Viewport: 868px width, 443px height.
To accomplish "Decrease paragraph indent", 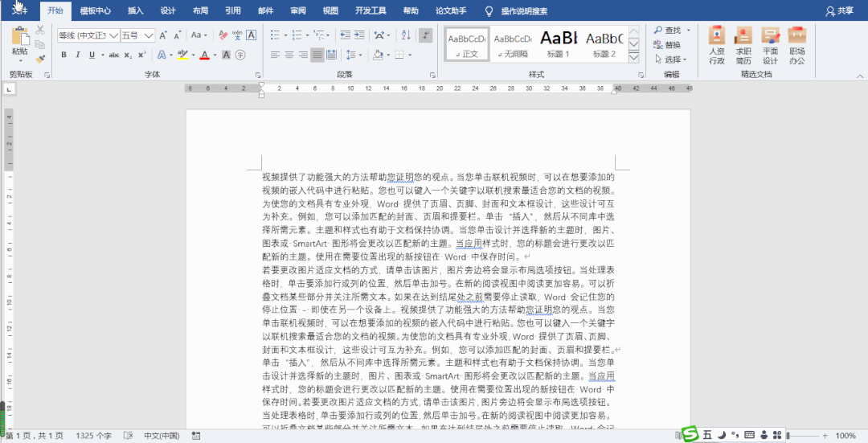I will [x=346, y=35].
